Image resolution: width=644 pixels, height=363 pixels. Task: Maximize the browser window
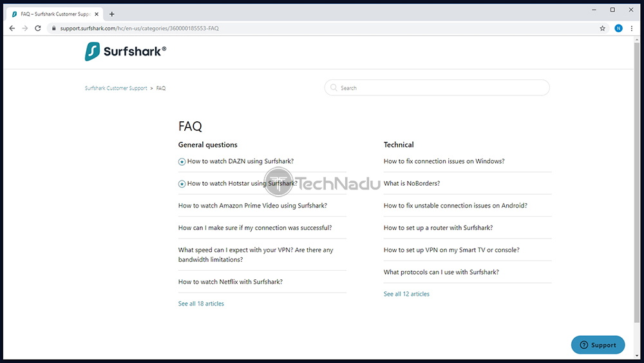612,10
